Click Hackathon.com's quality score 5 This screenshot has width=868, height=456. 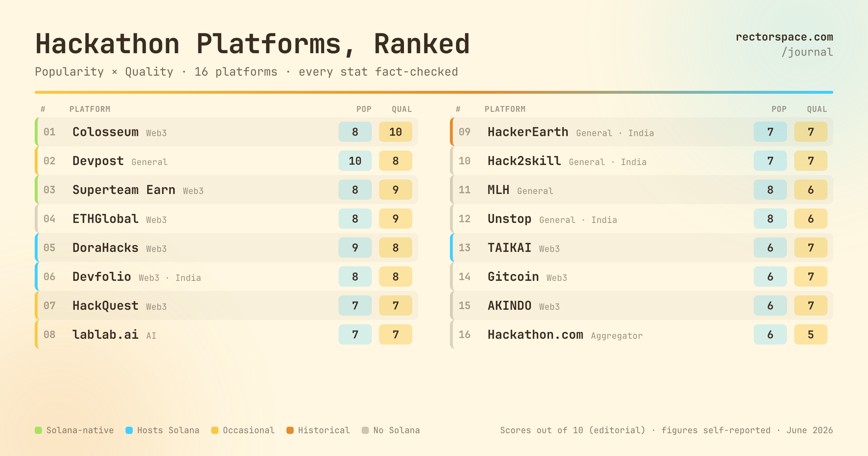point(811,334)
